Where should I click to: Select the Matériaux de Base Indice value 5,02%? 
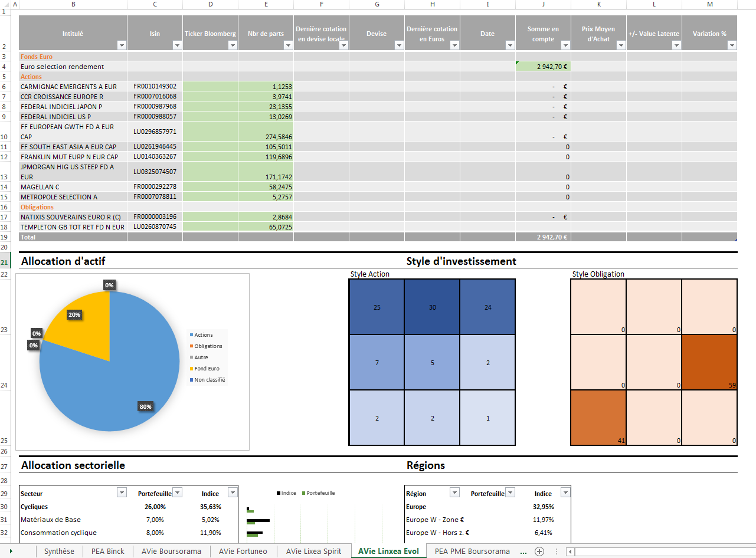210,520
